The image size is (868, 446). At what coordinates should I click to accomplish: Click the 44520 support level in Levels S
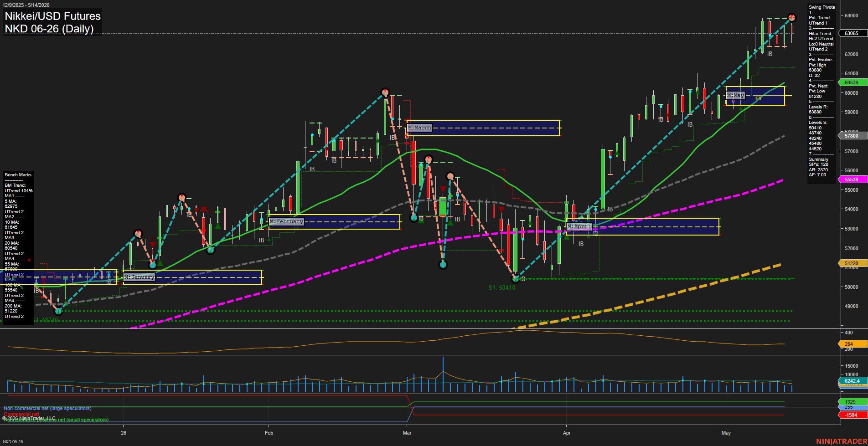click(815, 149)
